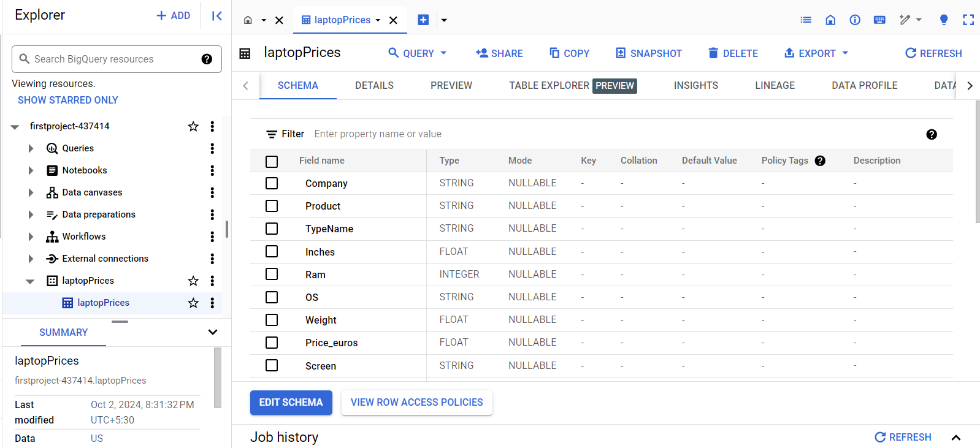Expand the Notebooks tree node
The width and height of the screenshot is (980, 448).
tap(31, 170)
